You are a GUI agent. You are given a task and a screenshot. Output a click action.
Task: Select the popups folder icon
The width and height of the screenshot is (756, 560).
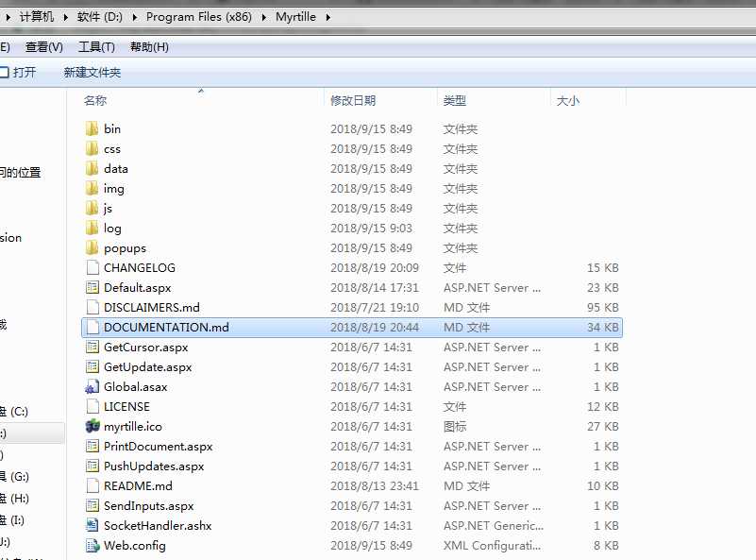pyautogui.click(x=92, y=247)
